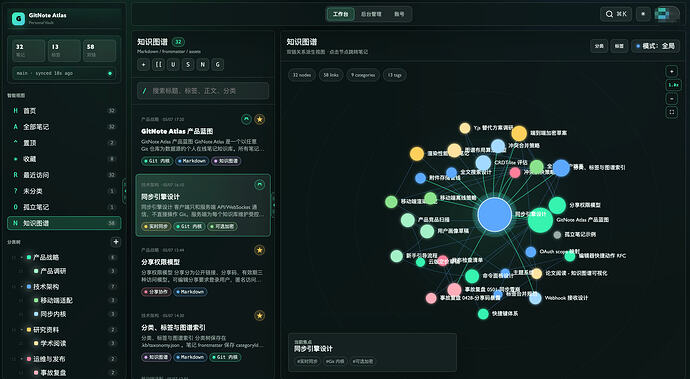Add a category with the 分类树 plus

click(116, 242)
